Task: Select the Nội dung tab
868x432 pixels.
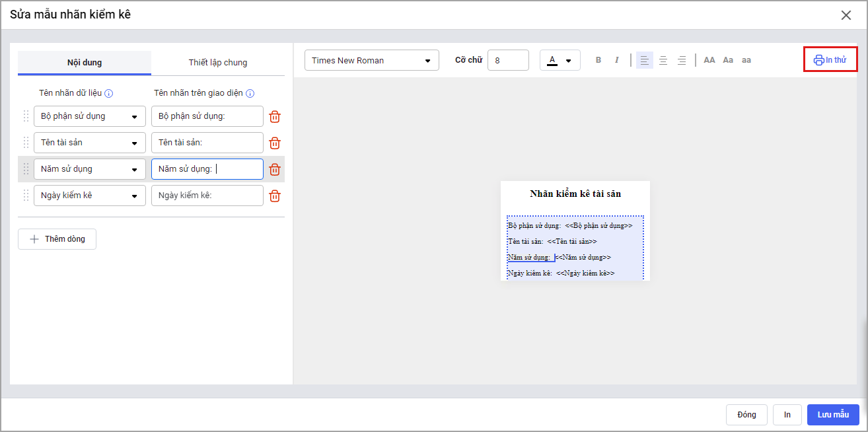Action: [85, 63]
